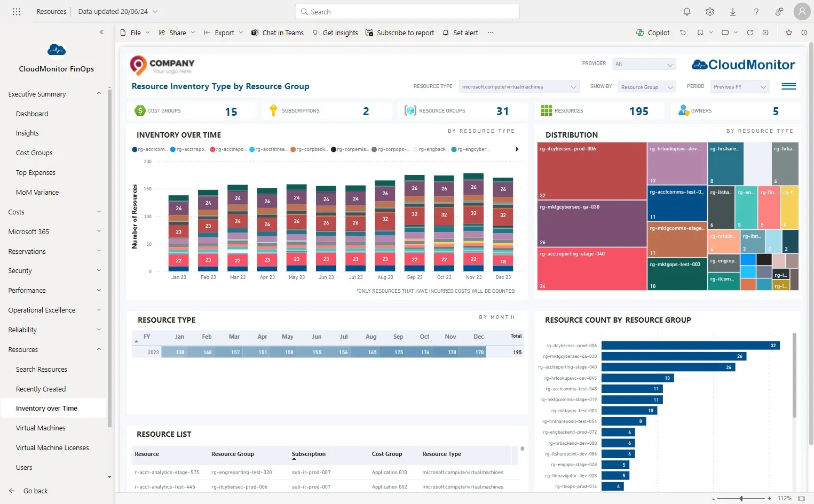
Task: Click the Resource Groups cube icon
Action: pyautogui.click(x=410, y=110)
